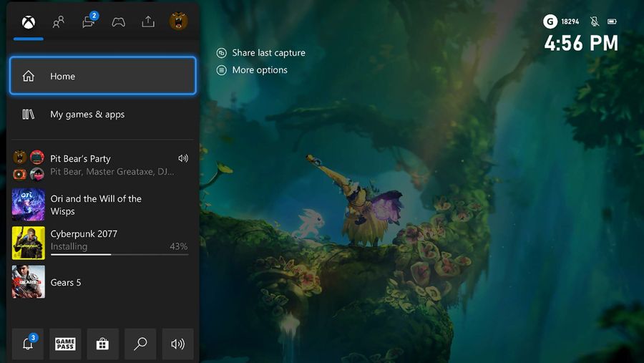This screenshot has width=644, height=363.
Task: Open the People tab icon
Action: (59, 21)
